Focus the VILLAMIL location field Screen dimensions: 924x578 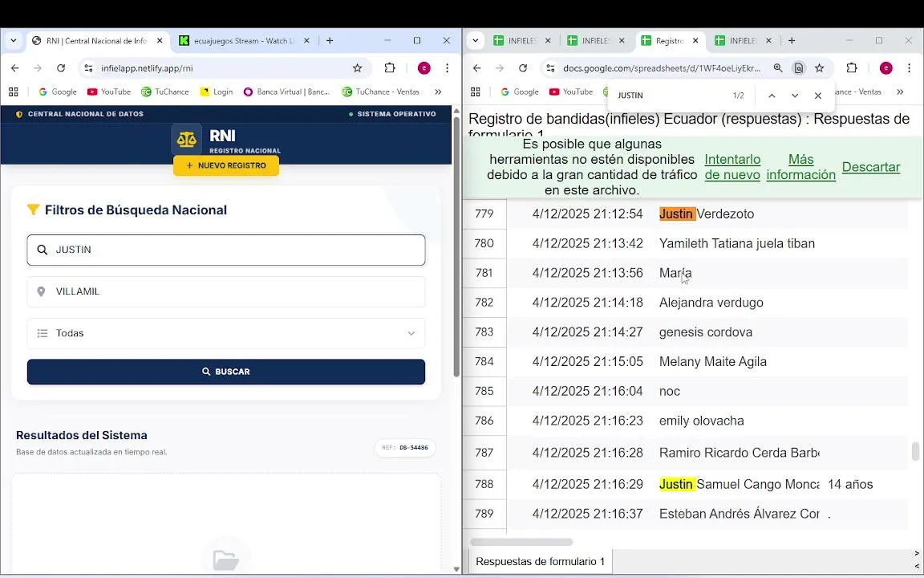click(225, 292)
